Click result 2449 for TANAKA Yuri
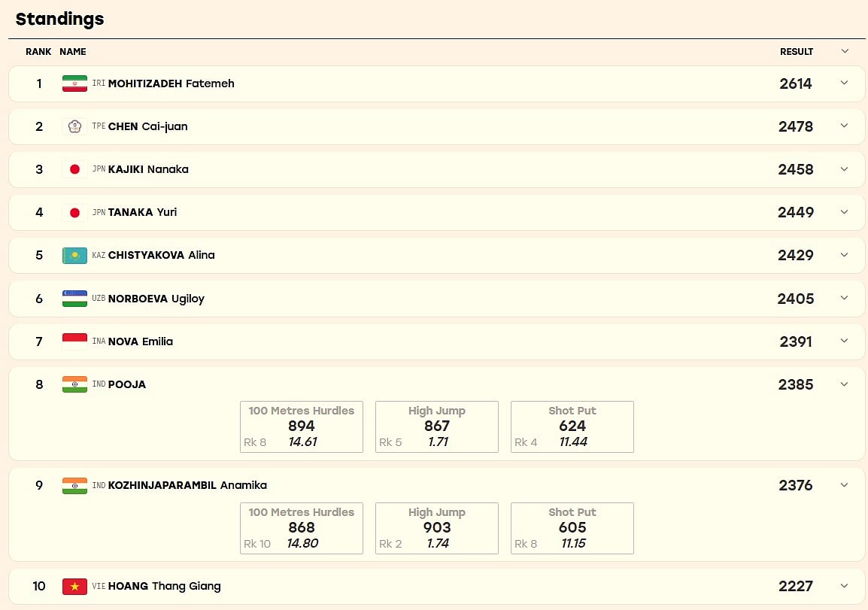Image resolution: width=868 pixels, height=610 pixels. pos(796,213)
